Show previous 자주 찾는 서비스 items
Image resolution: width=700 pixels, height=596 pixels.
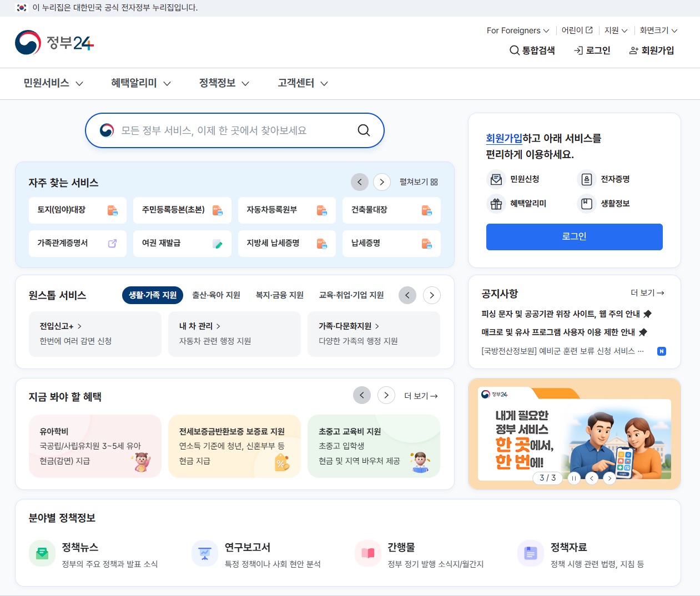tap(360, 182)
